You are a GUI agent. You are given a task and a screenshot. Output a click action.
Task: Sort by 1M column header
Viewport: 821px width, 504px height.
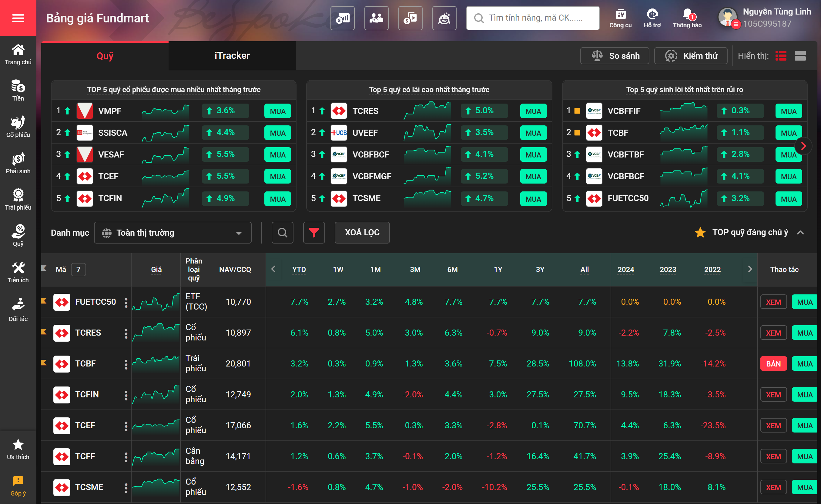375,269
